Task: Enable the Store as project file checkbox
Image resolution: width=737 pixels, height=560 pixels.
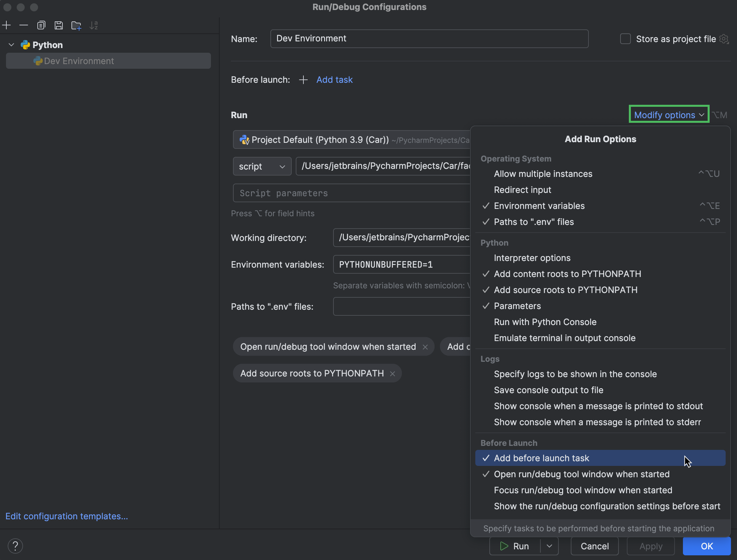Action: tap(626, 39)
